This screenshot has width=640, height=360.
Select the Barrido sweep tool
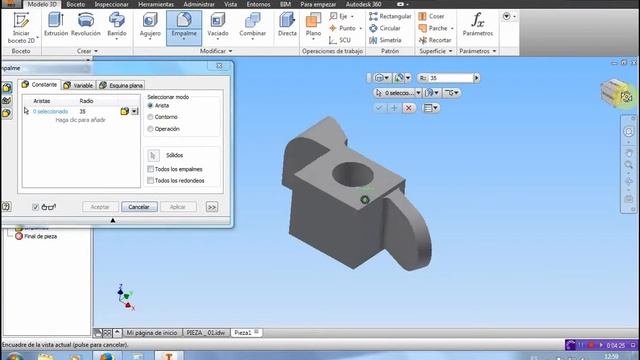117,26
